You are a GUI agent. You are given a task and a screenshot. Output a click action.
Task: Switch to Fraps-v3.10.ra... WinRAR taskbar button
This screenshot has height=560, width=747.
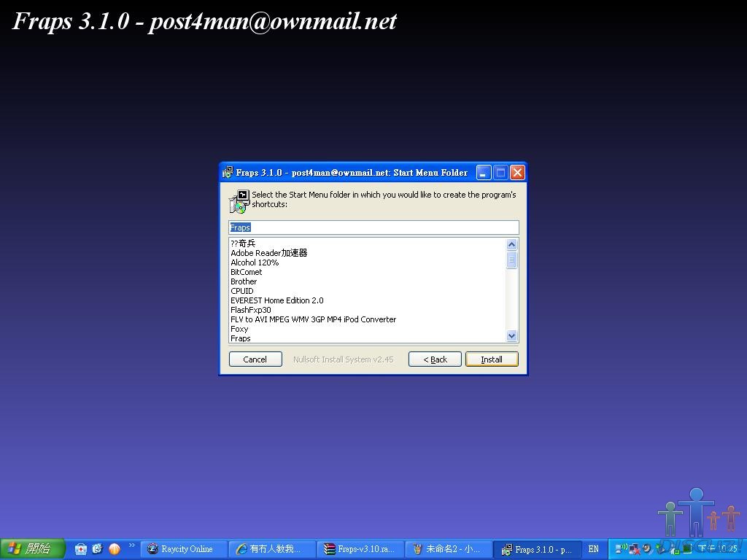(360, 549)
